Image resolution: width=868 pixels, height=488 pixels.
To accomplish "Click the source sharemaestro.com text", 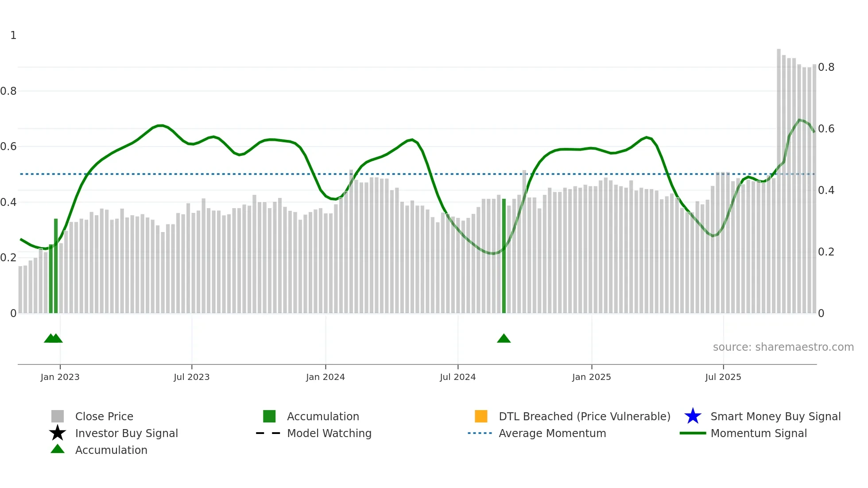I will point(783,347).
